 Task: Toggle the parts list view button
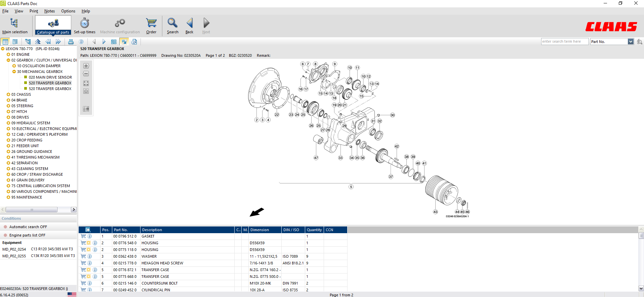pos(5,42)
